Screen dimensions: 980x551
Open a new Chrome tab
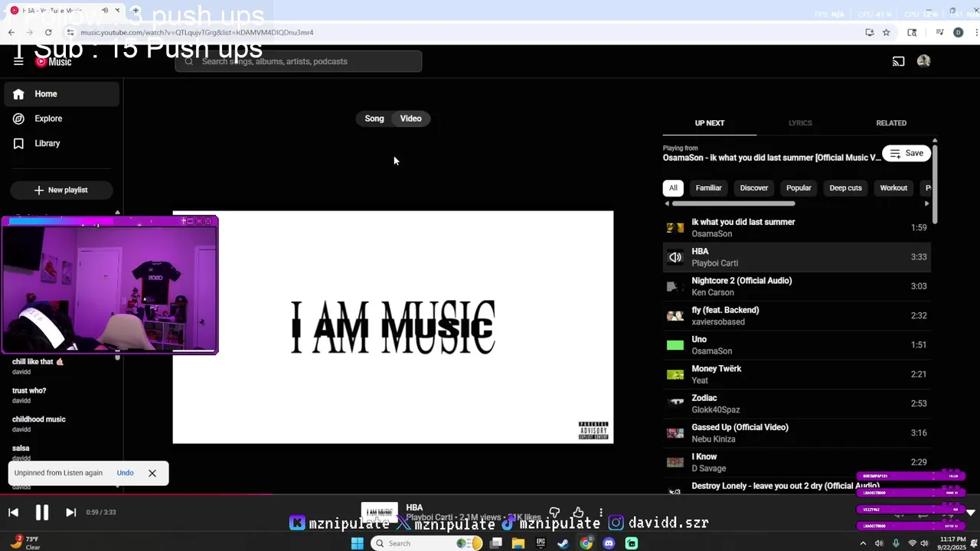pos(136,11)
